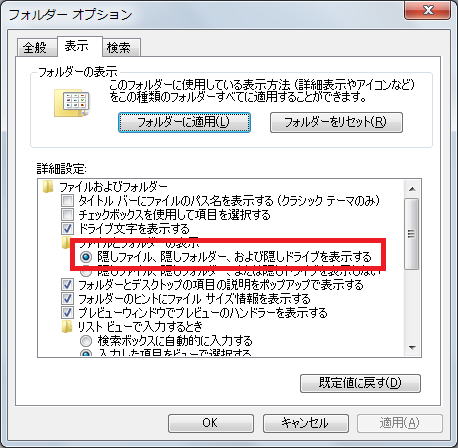458x448 pixels.
Task: Uncheck フォルダーのヒントにファイル サイズ情報を表示する
Action: click(67, 299)
